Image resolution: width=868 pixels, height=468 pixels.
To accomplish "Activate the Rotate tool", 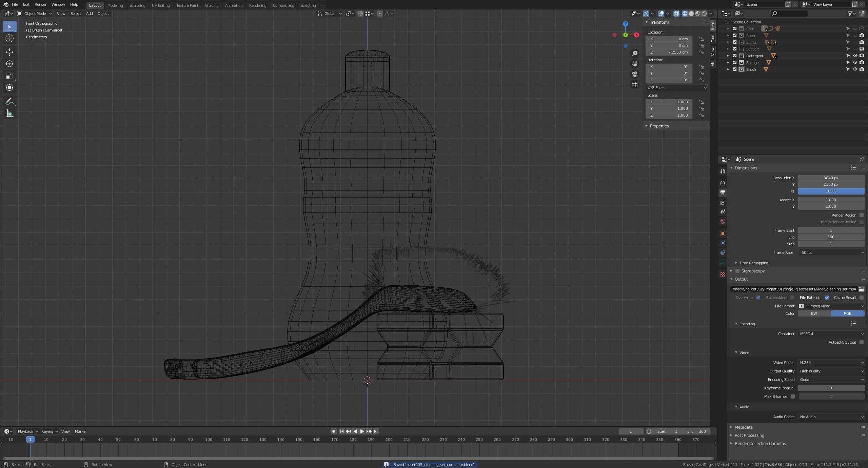I will pyautogui.click(x=9, y=64).
